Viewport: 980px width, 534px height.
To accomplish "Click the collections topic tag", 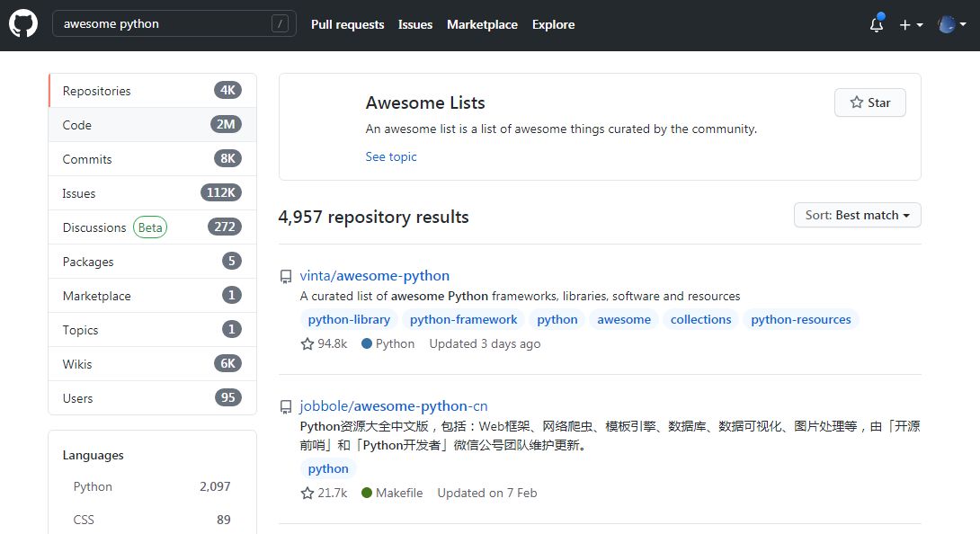I will pyautogui.click(x=700, y=319).
